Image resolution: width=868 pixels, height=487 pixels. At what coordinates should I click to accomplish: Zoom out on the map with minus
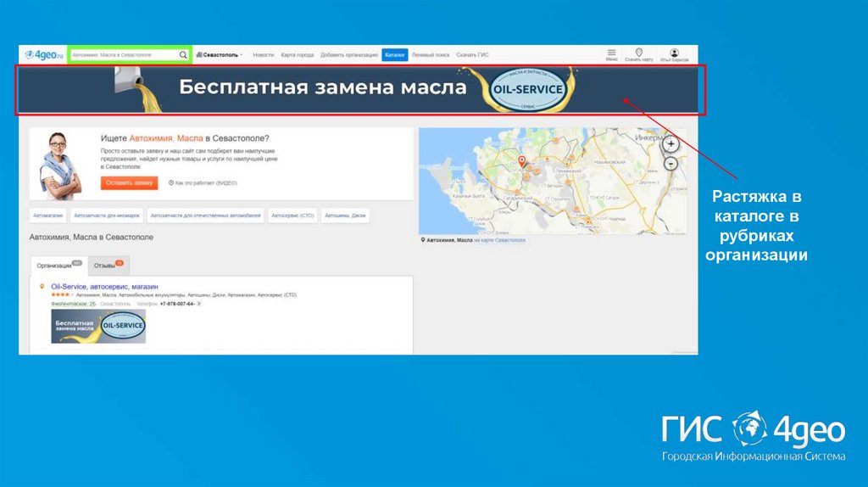671,164
